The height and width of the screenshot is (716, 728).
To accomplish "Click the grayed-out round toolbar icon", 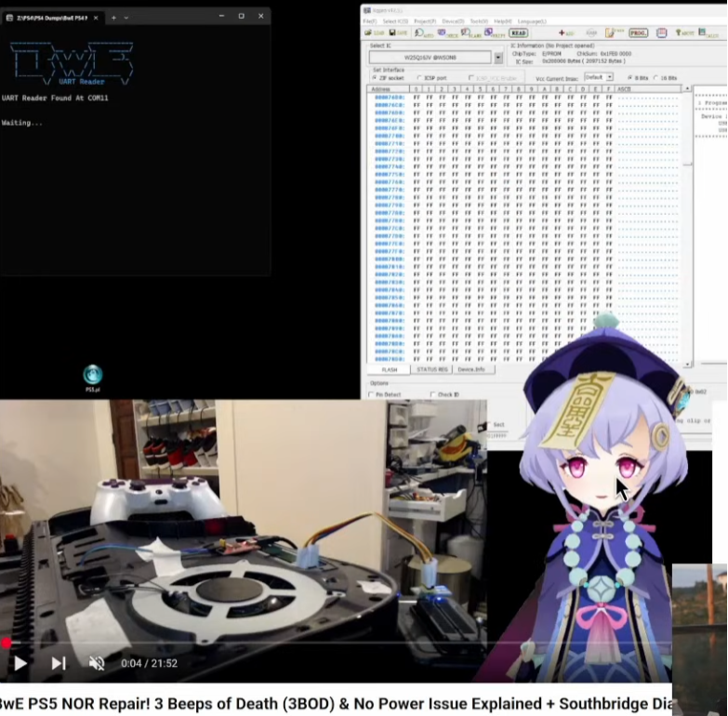I will click(x=591, y=33).
